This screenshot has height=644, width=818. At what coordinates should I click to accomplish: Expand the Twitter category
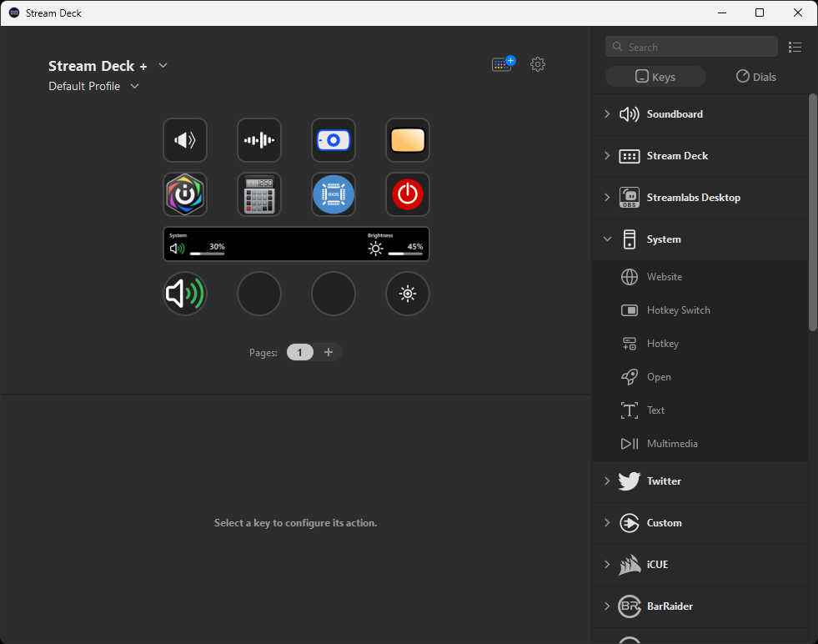pyautogui.click(x=607, y=480)
